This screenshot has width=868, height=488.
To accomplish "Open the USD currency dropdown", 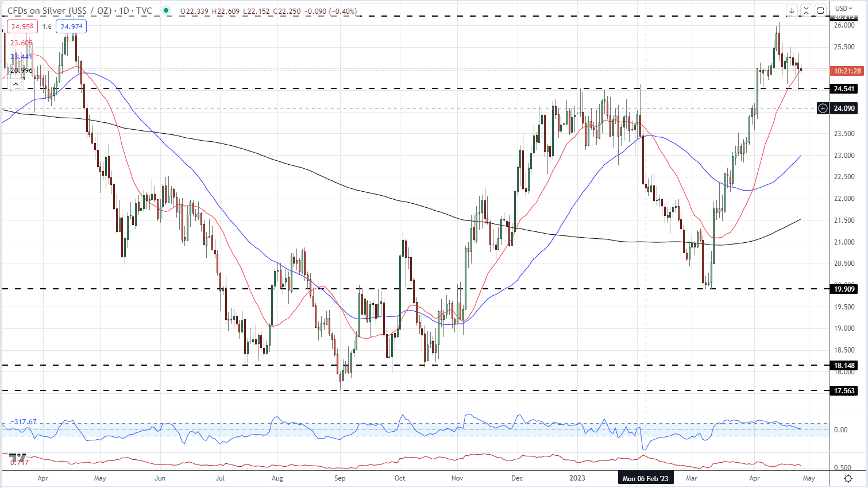I will [844, 8].
